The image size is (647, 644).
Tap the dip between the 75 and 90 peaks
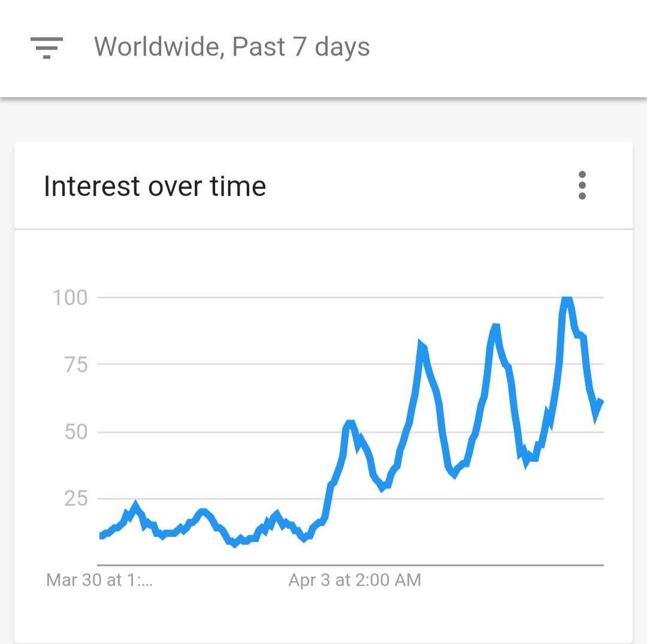(x=455, y=476)
